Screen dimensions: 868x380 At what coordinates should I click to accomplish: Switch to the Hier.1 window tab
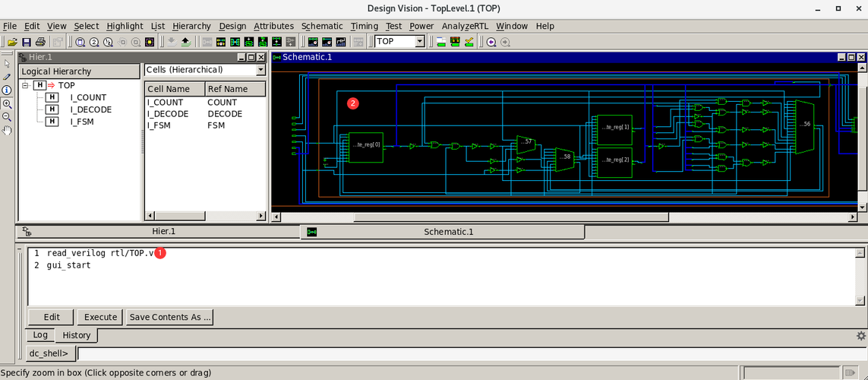[158, 232]
